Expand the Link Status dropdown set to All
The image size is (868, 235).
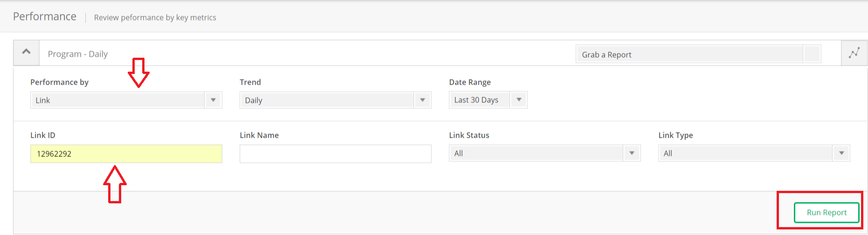tap(544, 153)
